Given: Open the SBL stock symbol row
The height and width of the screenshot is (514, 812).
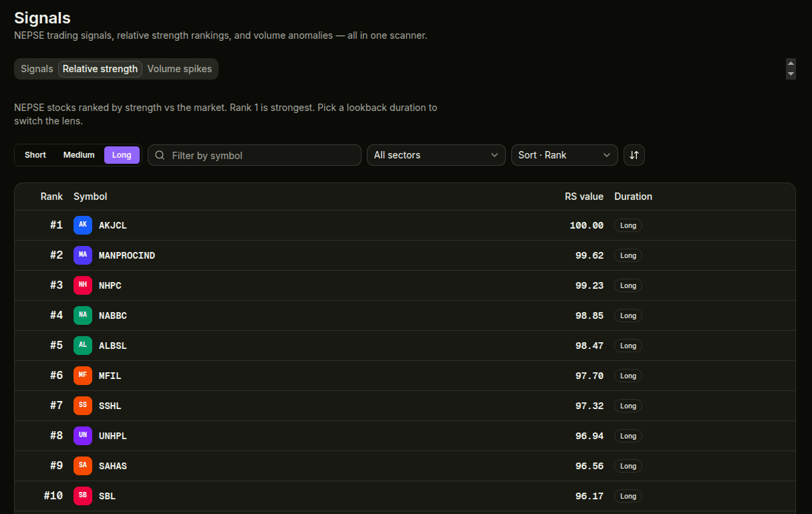Looking at the screenshot, I should tap(107, 496).
